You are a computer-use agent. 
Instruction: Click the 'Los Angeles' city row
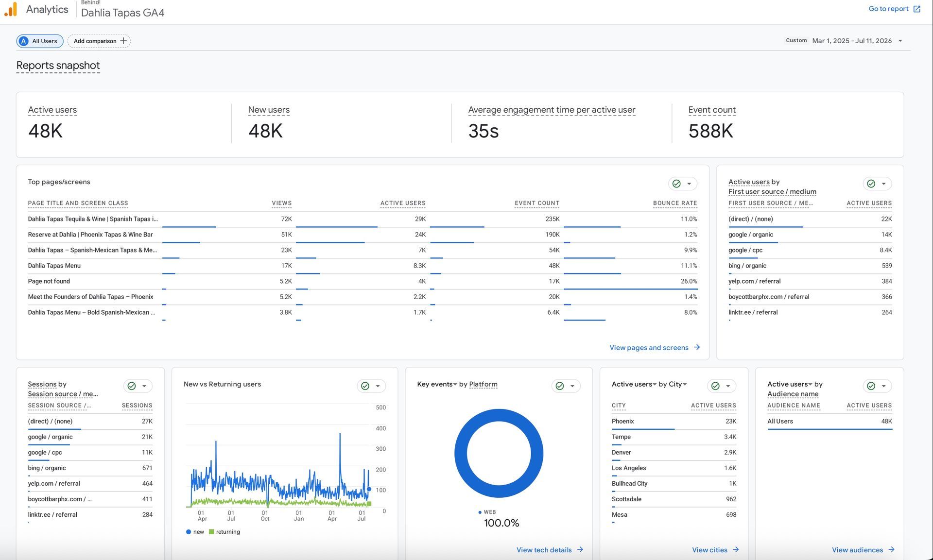674,468
